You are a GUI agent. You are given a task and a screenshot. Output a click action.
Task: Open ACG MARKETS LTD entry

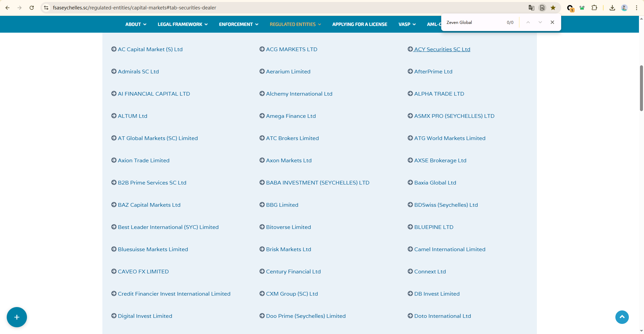point(292,49)
